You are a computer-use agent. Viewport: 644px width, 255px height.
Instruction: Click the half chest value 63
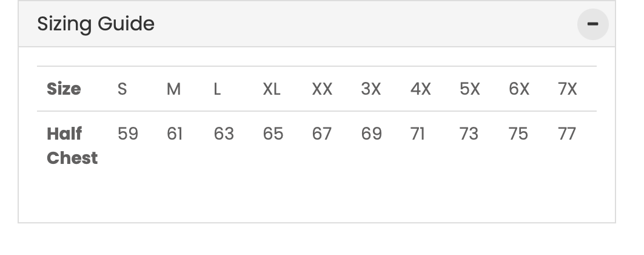[224, 134]
